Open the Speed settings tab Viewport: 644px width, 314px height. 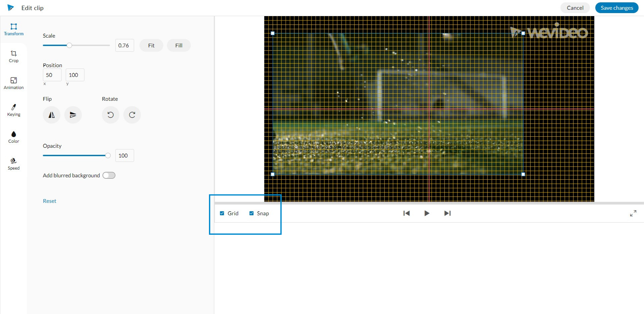[x=14, y=164]
